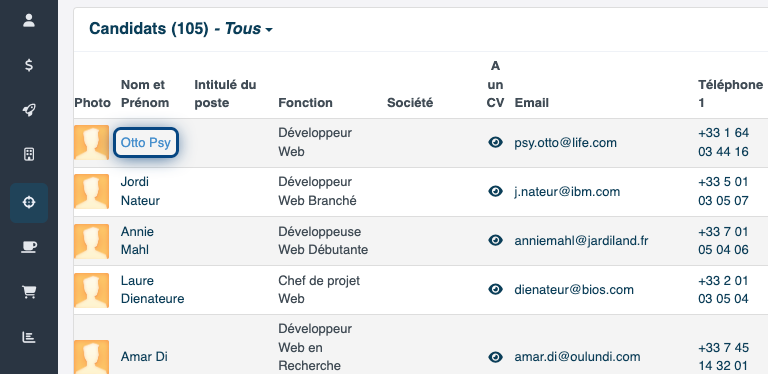Open Jordi Nateur candidate record

tap(140, 191)
